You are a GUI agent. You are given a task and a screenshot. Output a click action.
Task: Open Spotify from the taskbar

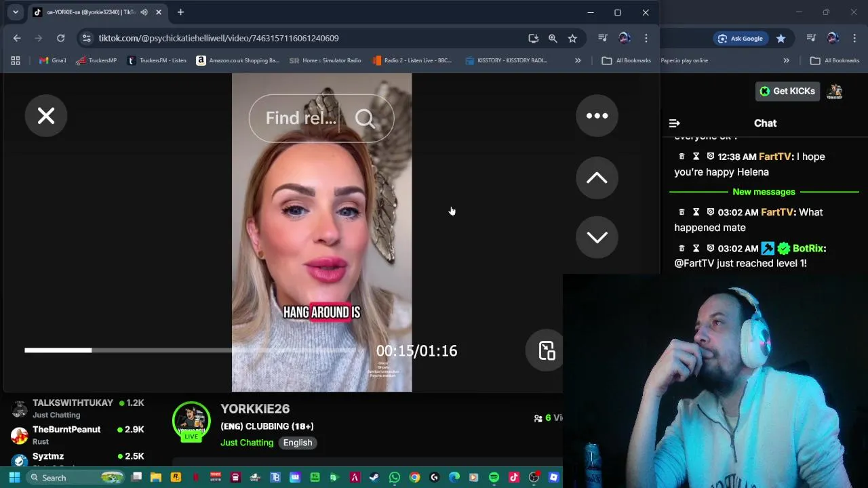[494, 477]
